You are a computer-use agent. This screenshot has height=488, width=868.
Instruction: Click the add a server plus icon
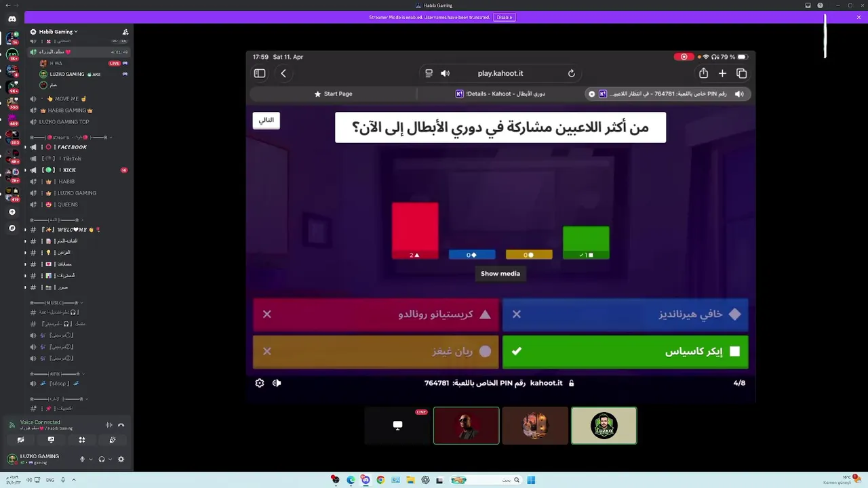[12, 212]
